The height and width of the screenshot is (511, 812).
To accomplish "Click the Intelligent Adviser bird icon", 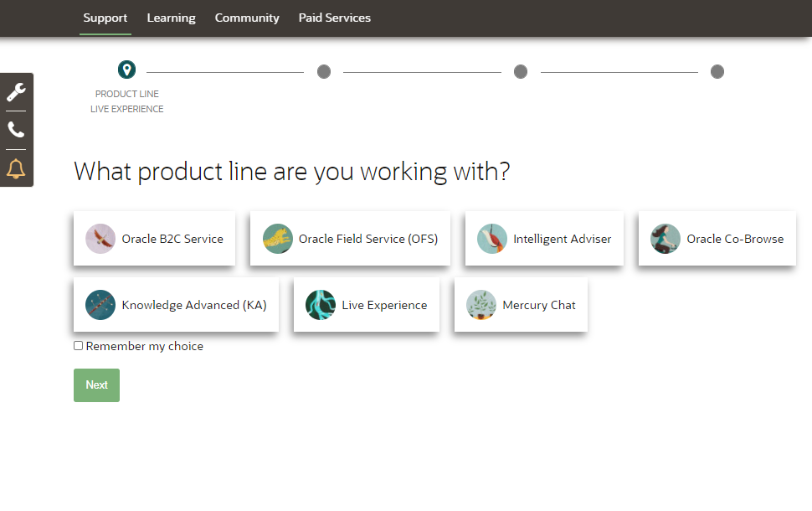I will pyautogui.click(x=492, y=239).
